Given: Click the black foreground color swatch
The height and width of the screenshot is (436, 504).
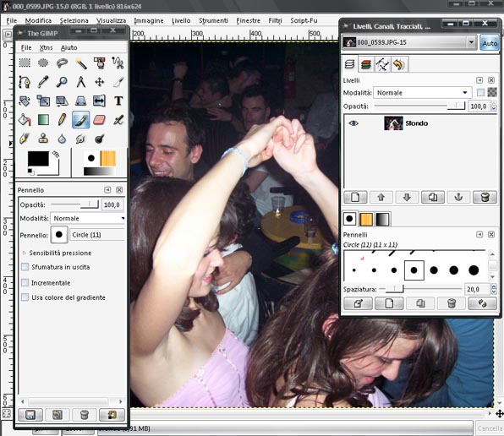Looking at the screenshot, I should click(38, 159).
